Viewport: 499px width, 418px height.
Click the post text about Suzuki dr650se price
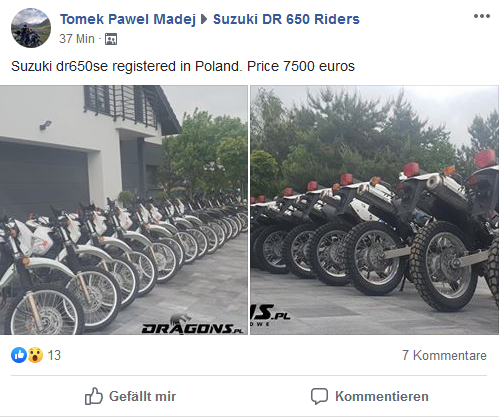point(183,66)
